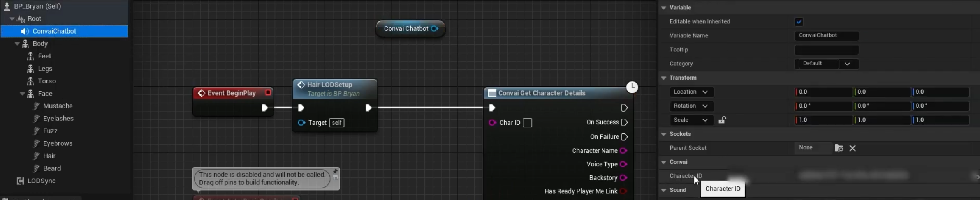Viewport: 980px width, 200px height.
Task: Select BP_Bryan (Self) in component tree
Action: pyautogui.click(x=37, y=6)
